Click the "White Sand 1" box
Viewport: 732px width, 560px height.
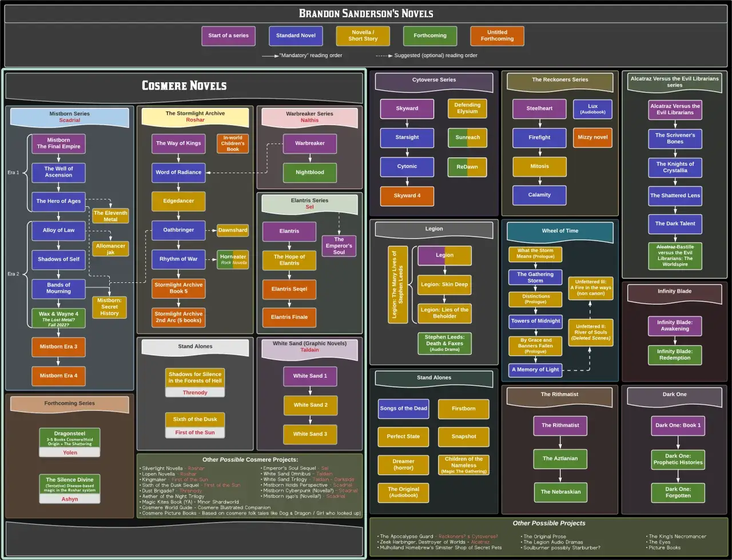(310, 376)
